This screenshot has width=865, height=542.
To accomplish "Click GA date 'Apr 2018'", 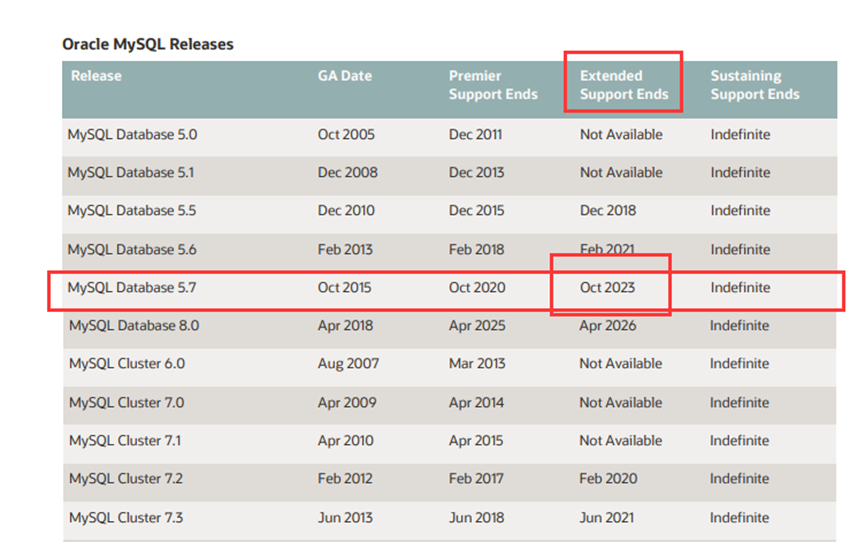I will click(345, 326).
